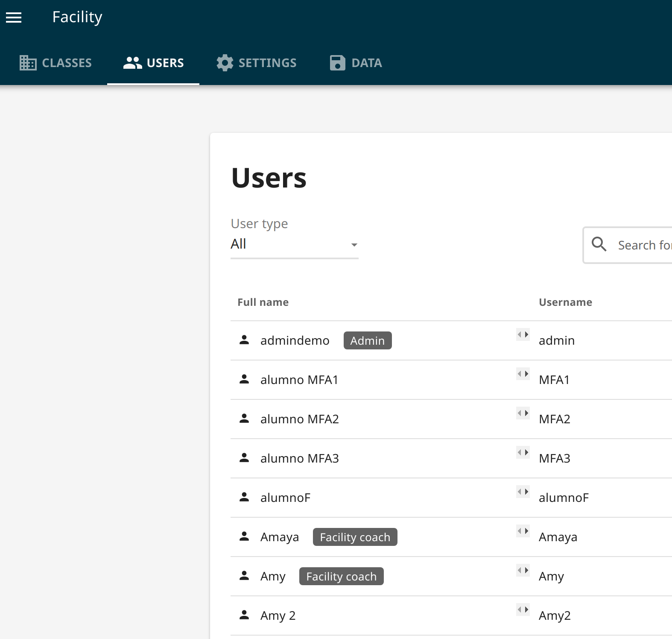The width and height of the screenshot is (672, 639).
Task: Open the hamburger navigation menu
Action: (14, 18)
